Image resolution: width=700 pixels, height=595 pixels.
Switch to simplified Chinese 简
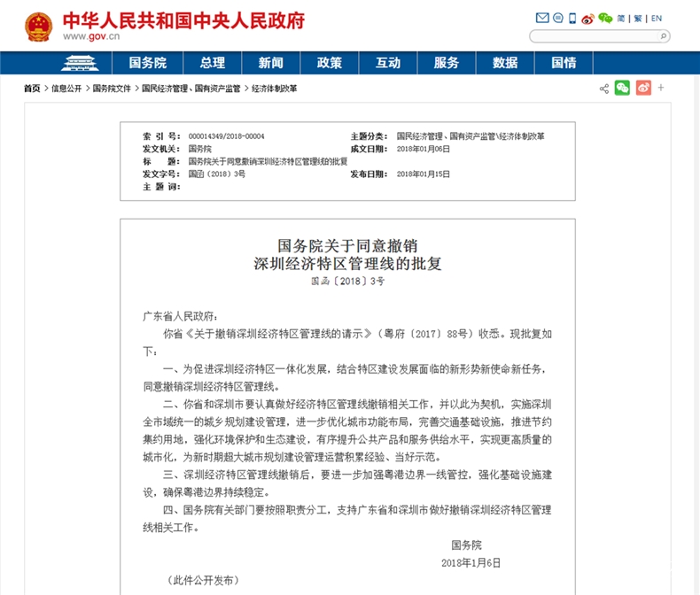(621, 19)
